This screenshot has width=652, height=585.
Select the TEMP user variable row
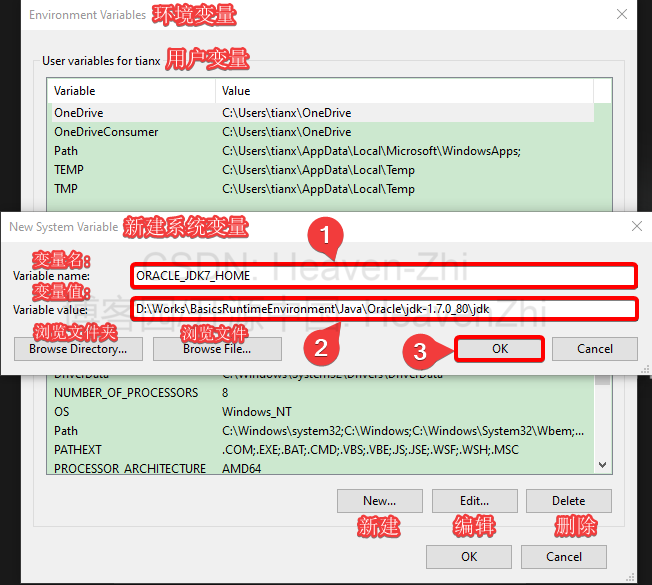click(323, 170)
